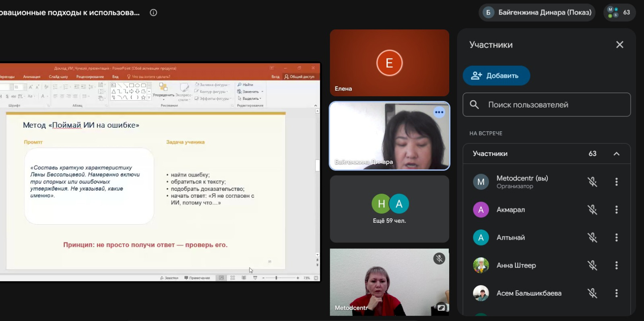Click Найти in PowerPoint editing group

(x=245, y=85)
